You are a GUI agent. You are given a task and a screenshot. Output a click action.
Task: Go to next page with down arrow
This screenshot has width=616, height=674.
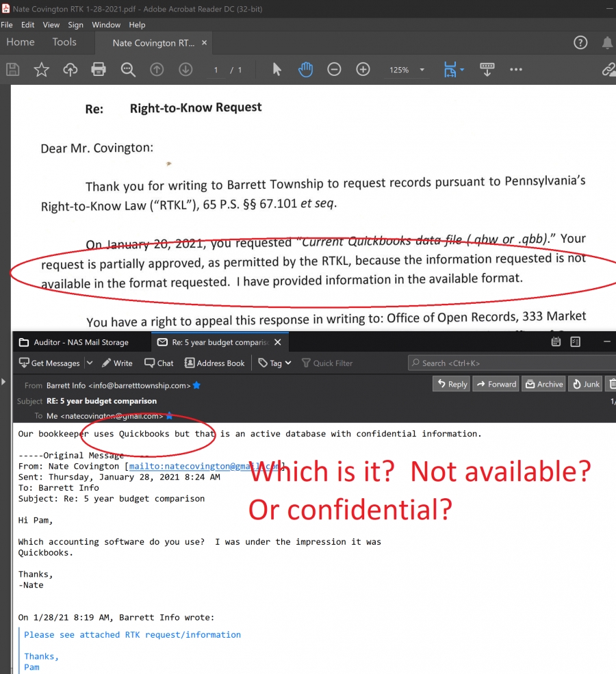[x=185, y=69]
